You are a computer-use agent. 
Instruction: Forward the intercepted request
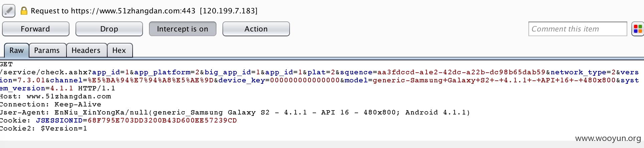click(x=35, y=29)
